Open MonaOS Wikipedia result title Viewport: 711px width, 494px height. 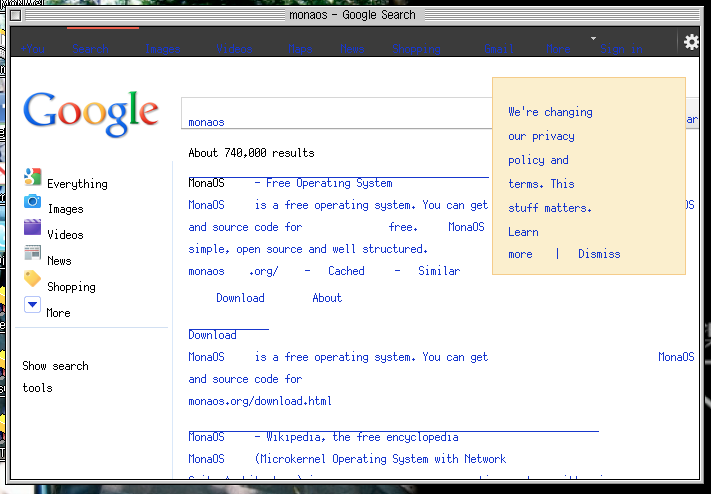[323, 437]
